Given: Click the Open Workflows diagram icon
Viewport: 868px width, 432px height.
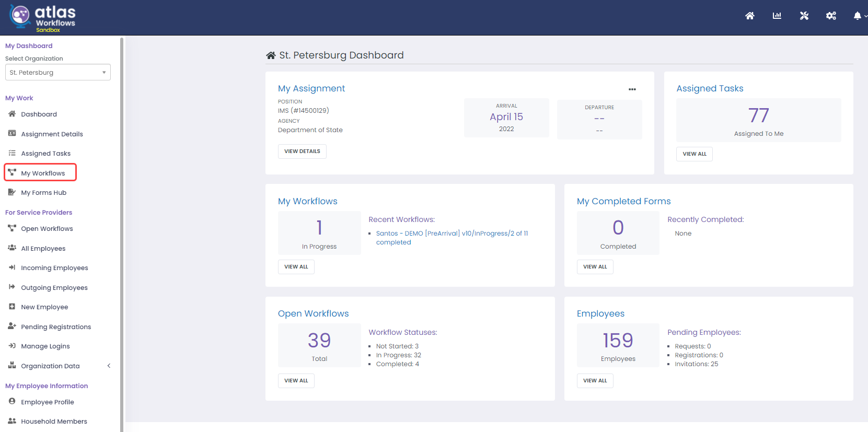Looking at the screenshot, I should tap(12, 228).
